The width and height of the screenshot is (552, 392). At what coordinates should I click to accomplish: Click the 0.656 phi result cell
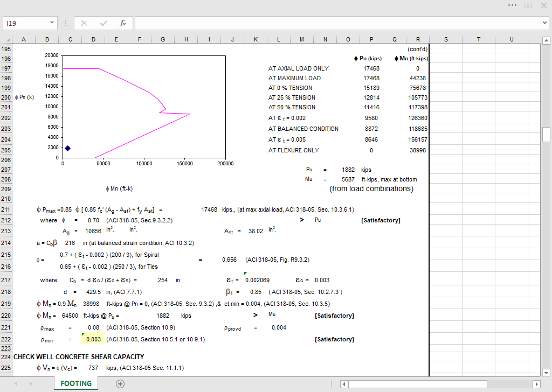tap(229, 260)
